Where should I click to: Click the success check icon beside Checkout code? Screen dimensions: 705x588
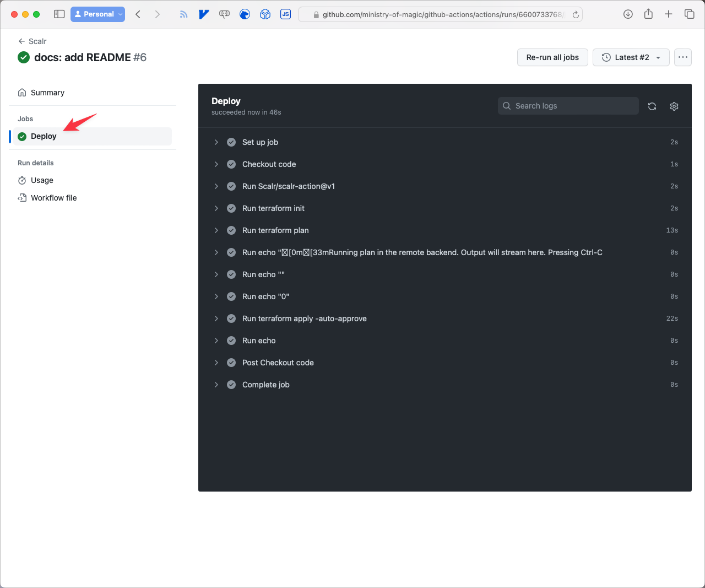tap(231, 164)
